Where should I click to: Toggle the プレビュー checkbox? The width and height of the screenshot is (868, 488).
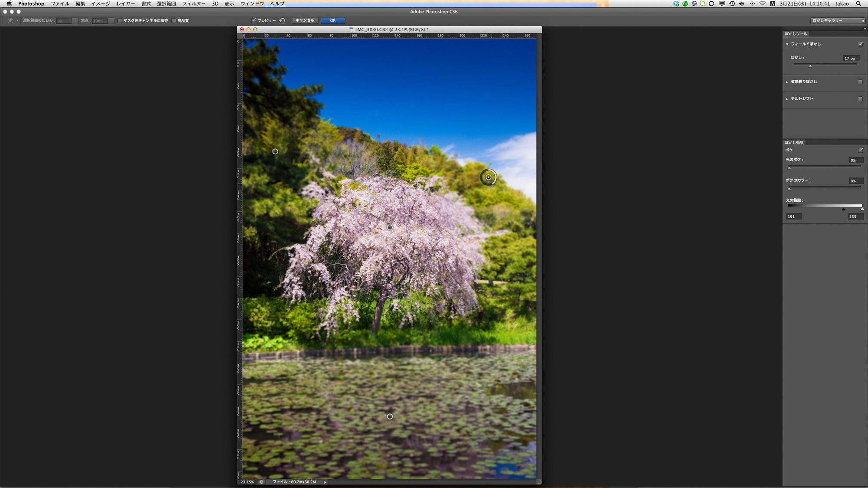[254, 20]
